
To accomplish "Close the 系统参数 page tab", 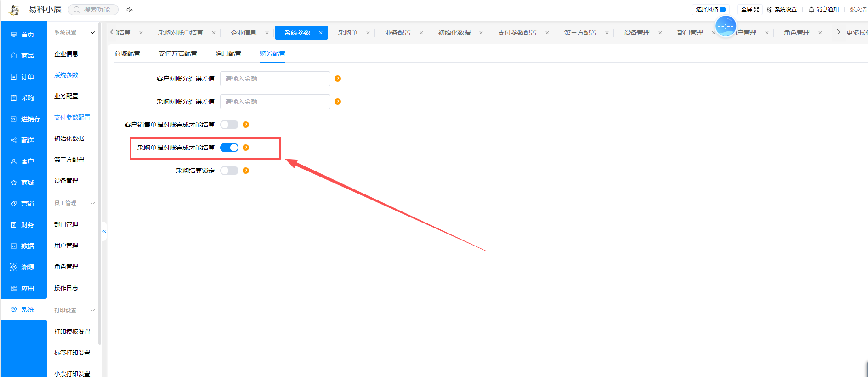I will coord(321,33).
